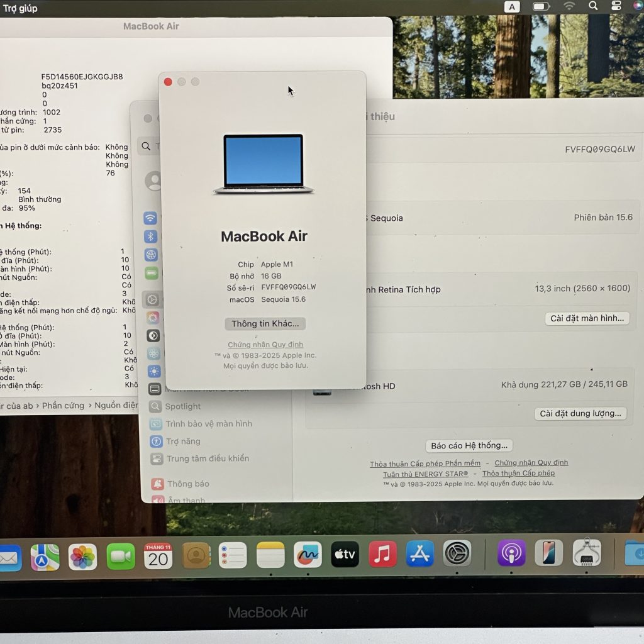The height and width of the screenshot is (644, 644).
Task: Open Photos from the Dock
Action: point(82,555)
